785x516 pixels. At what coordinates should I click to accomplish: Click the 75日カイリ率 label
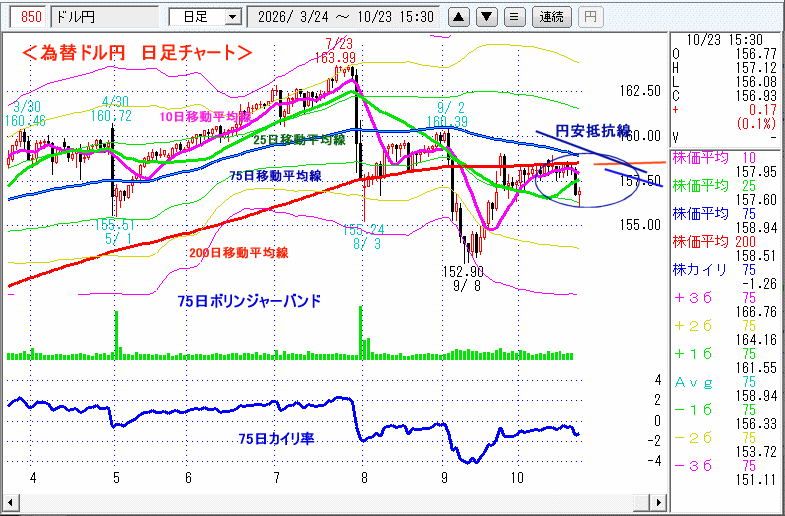point(276,439)
